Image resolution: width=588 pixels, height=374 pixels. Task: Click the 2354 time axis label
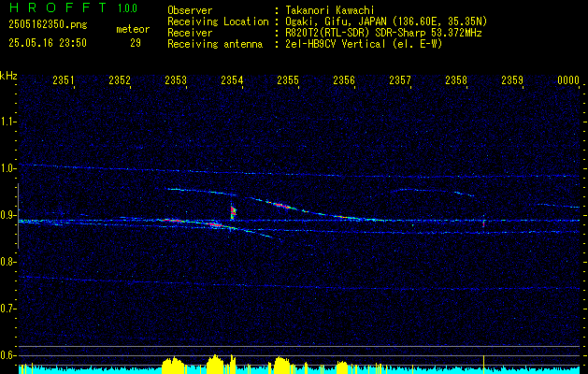232,80
